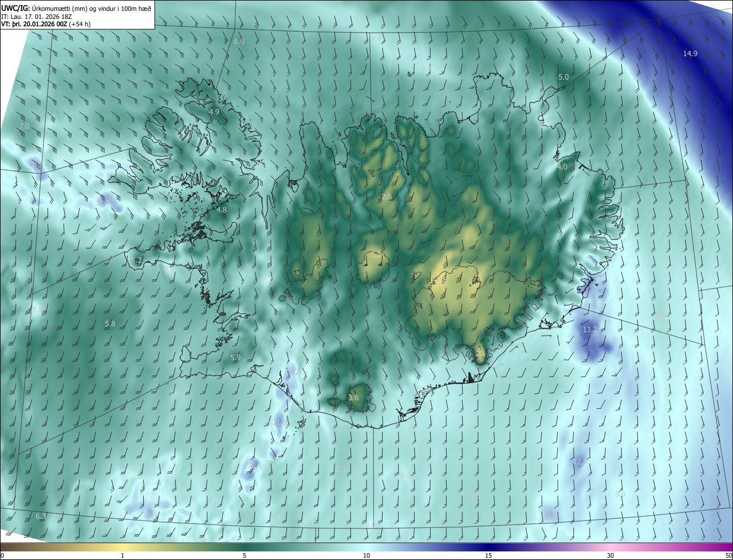Click the 3.6 value label
This screenshot has height=560, width=733.
pyautogui.click(x=353, y=398)
